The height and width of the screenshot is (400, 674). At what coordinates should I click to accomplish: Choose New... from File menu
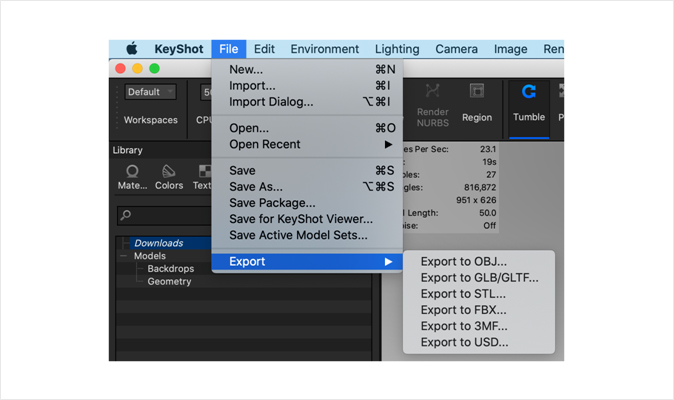[307, 69]
